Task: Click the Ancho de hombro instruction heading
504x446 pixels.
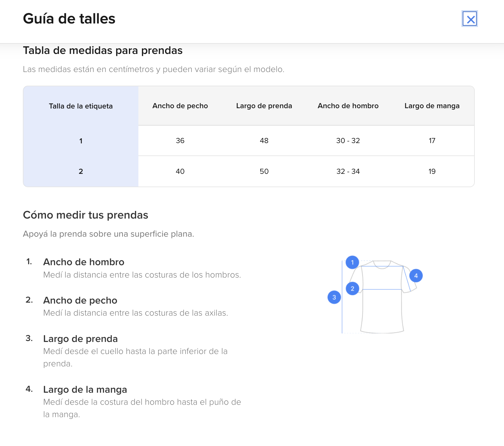Action: 84,262
